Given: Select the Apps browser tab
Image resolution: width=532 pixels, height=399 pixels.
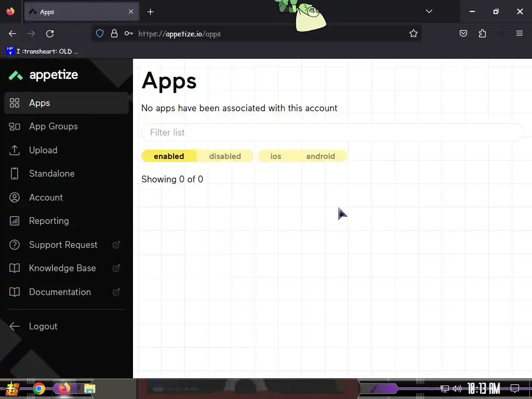Looking at the screenshot, I should 82,12.
